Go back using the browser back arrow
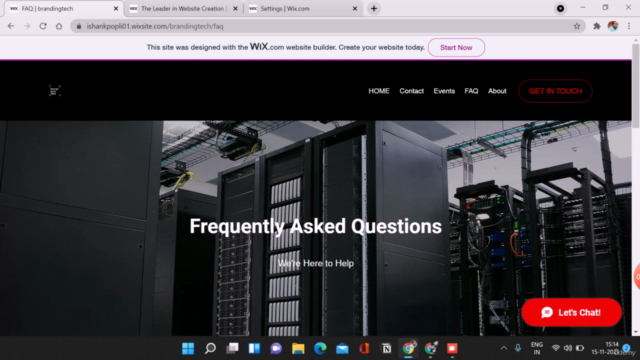The height and width of the screenshot is (360, 640). point(11,26)
